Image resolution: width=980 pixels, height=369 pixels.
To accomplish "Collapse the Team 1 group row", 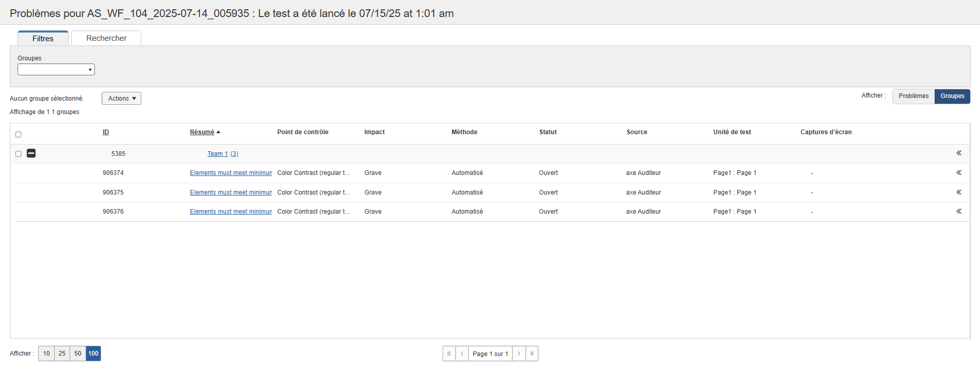I will pos(31,153).
